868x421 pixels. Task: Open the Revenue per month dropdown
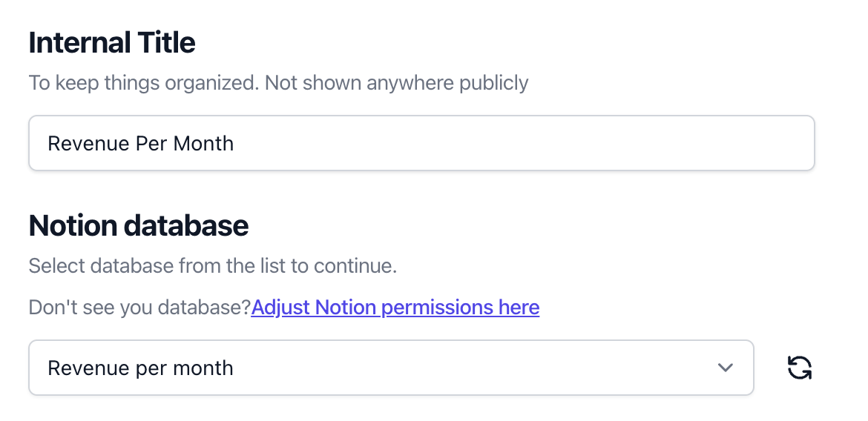coord(392,368)
